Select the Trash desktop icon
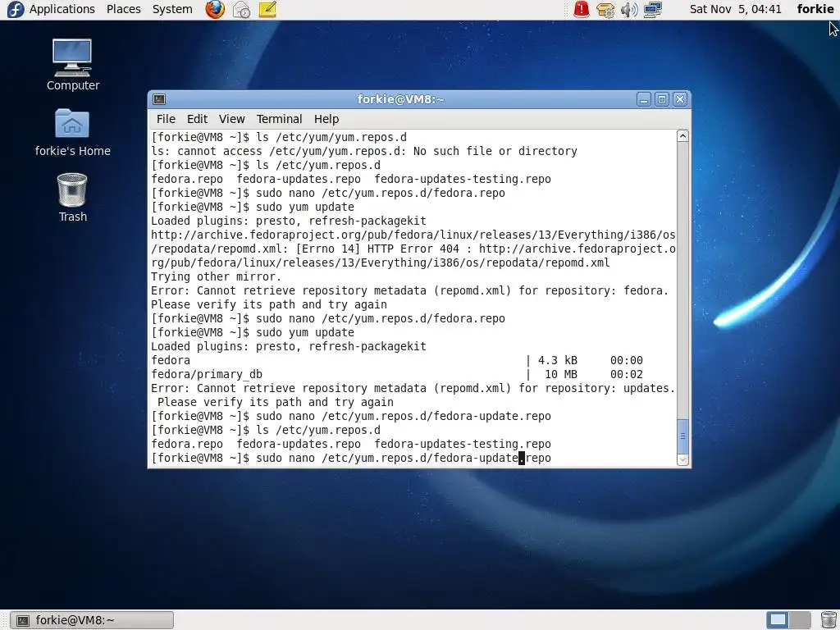This screenshot has width=840, height=630. (72, 197)
